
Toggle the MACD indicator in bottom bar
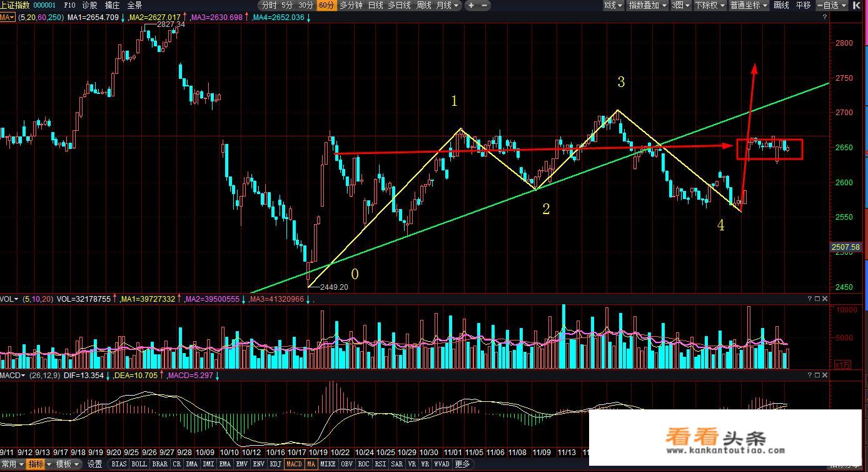(294, 464)
